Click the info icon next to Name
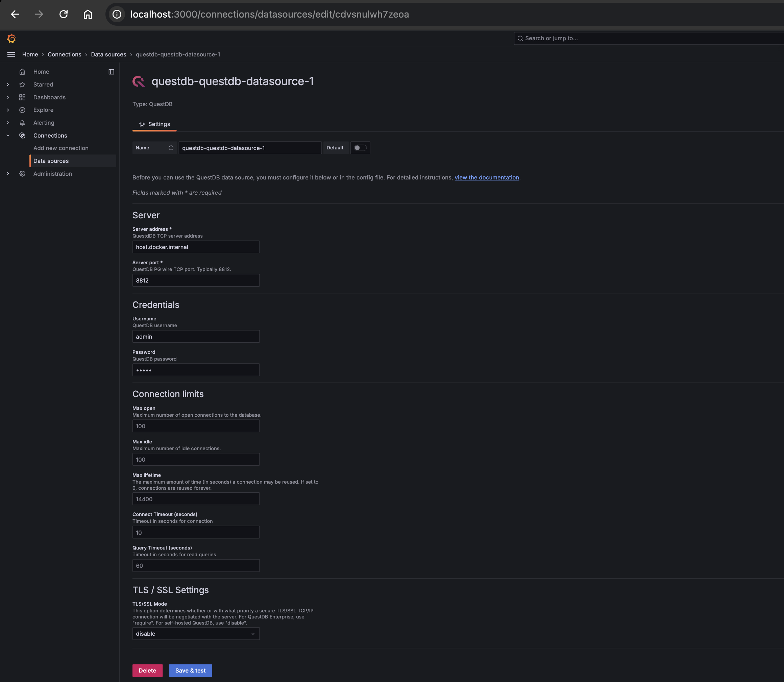The height and width of the screenshot is (682, 784). click(x=171, y=148)
